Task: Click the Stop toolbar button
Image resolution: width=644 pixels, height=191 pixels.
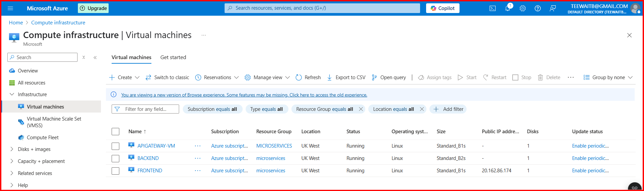Action: click(522, 77)
